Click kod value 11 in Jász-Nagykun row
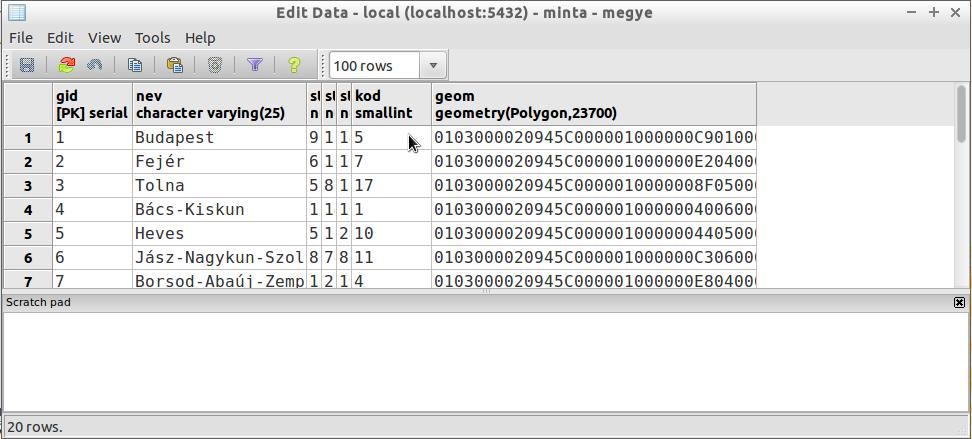The image size is (972, 439). (391, 258)
